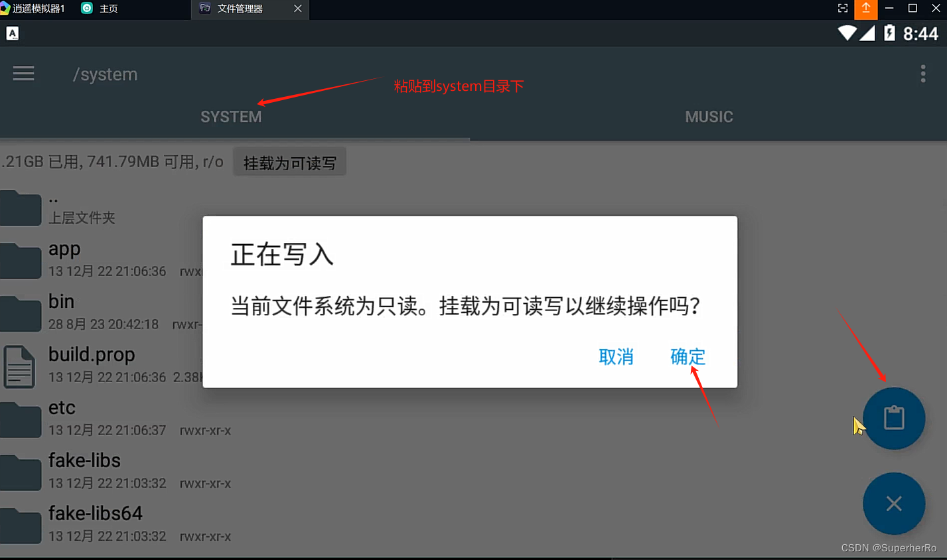Switch to the SYSTEM tab

tap(231, 117)
